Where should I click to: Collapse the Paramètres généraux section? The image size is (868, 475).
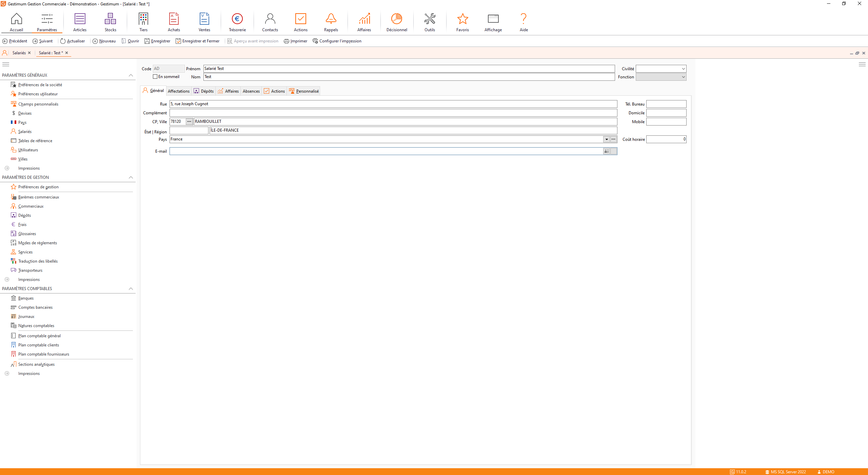[131, 75]
